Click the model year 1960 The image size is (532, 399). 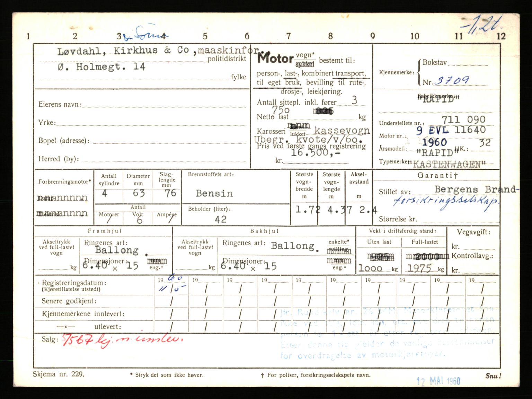[x=434, y=142]
